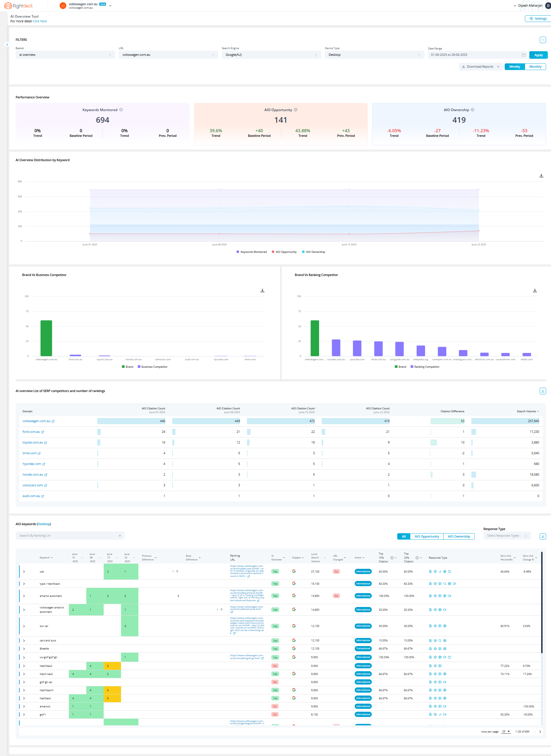Click carsales.com.au purple bar in Ranking chart
Screen dimensions: 551x756
pos(336,348)
